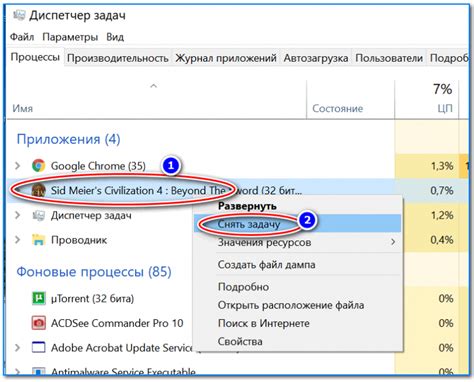Click the 0% CPU value for ACDSee
Image resolution: width=474 pixels, height=382 pixels.
(x=446, y=323)
